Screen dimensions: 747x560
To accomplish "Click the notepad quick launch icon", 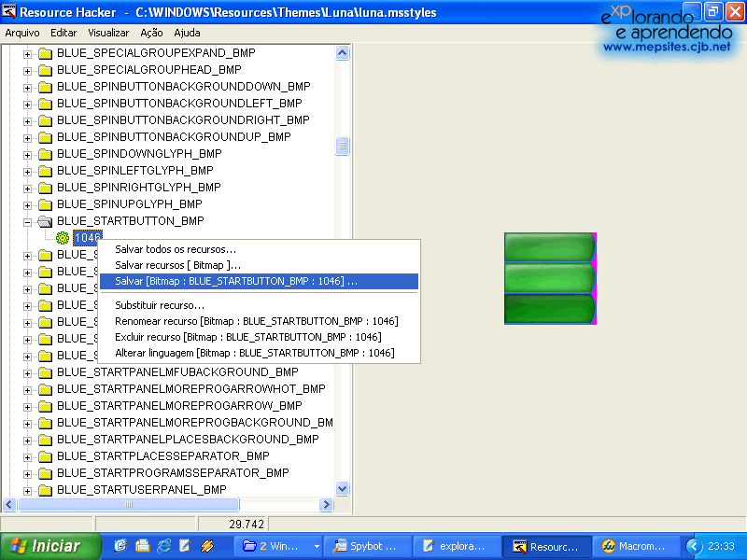I will click(x=185, y=546).
